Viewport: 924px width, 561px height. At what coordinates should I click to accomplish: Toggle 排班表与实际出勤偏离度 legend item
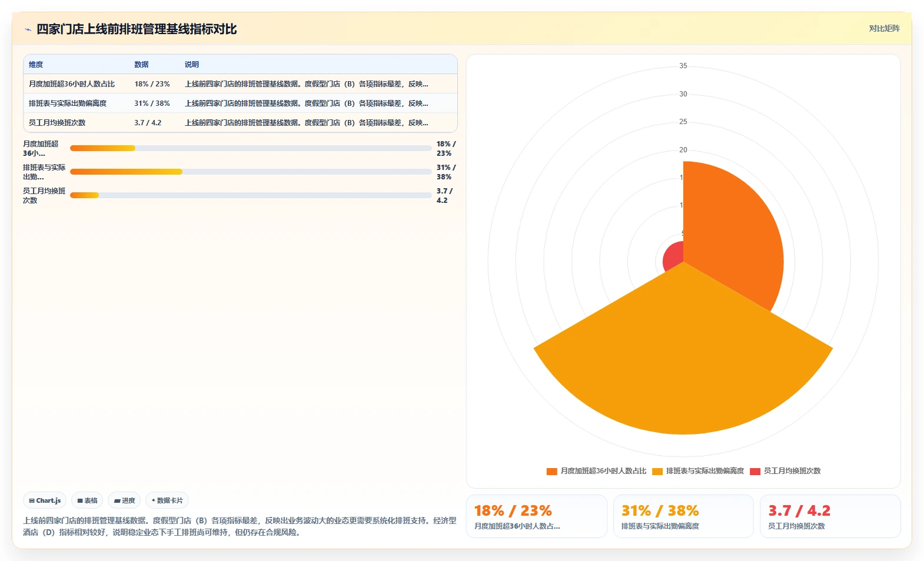tap(698, 471)
